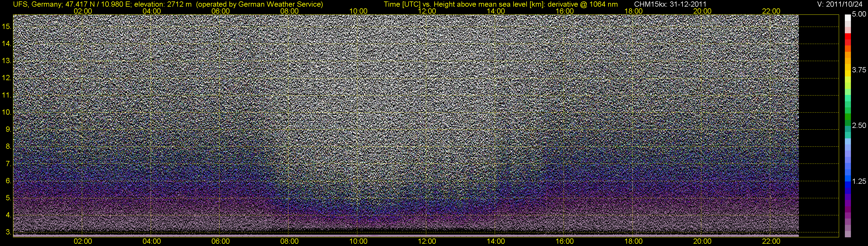Viewport: 868px width, 246px height.
Task: Click the '15.' height axis label
Action: click(7, 27)
